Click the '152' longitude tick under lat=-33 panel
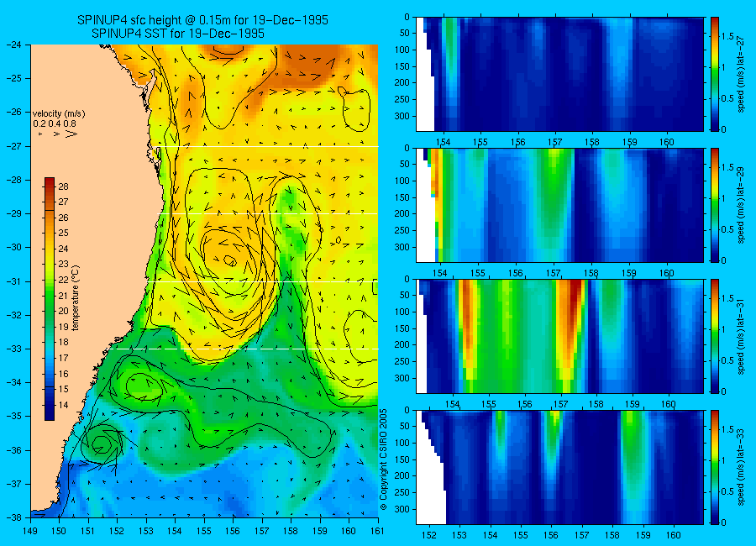Image resolution: width=756 pixels, height=546 pixels. pos(428,535)
